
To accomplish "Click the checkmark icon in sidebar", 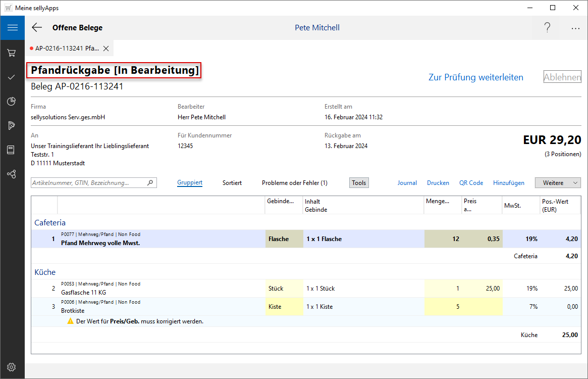I will coord(12,77).
